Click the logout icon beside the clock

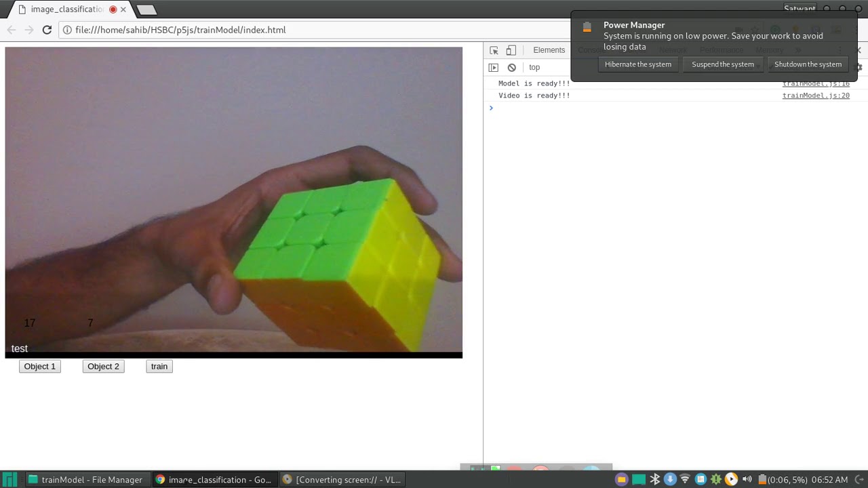859,479
